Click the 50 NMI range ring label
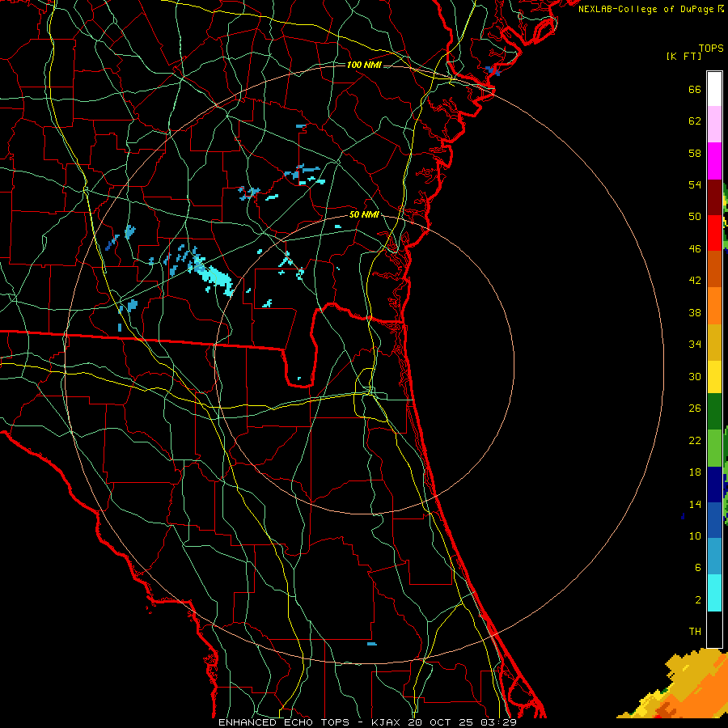The height and width of the screenshot is (728, 728). [364, 214]
